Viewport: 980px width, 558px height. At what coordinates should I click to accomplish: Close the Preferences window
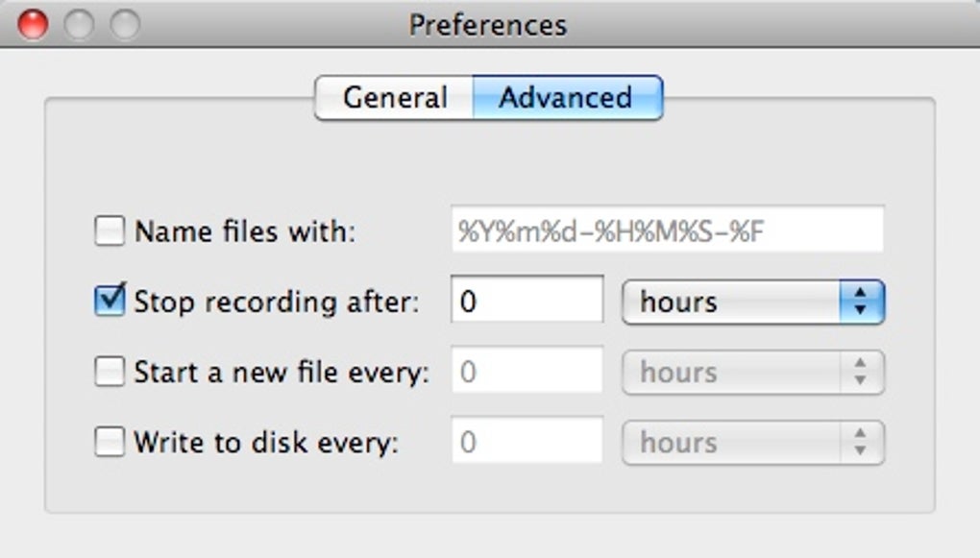(x=33, y=24)
